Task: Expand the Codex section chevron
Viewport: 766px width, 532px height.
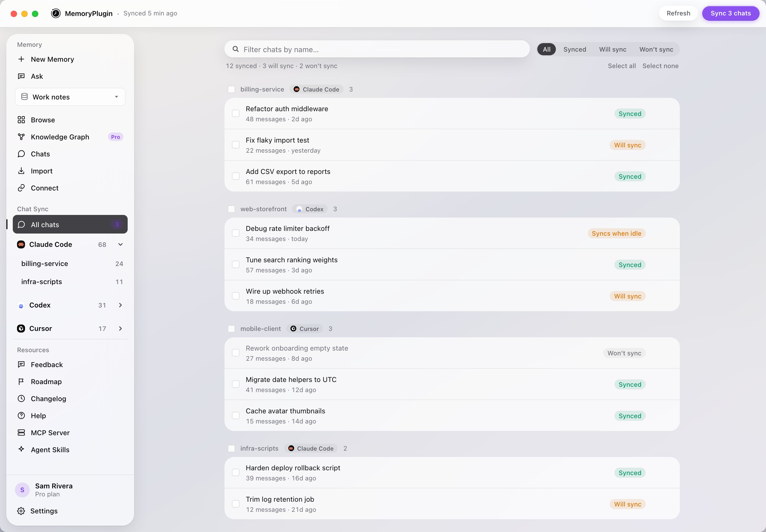Action: 120,305
